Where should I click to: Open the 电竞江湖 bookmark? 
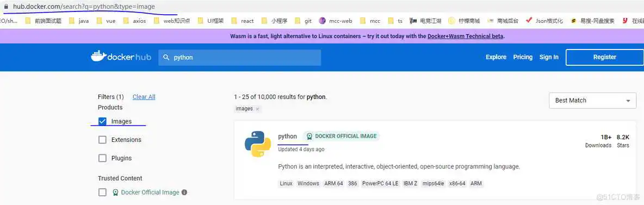coord(425,21)
